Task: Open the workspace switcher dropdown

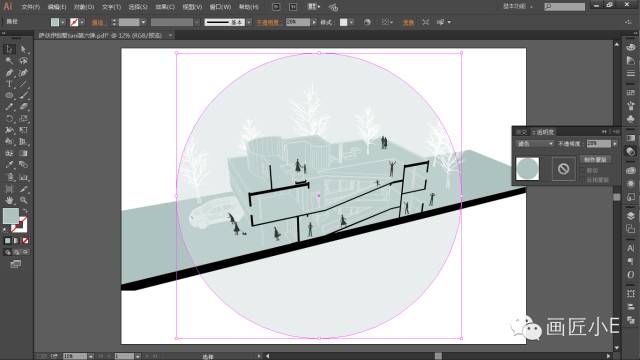Action: pyautogui.click(x=518, y=7)
